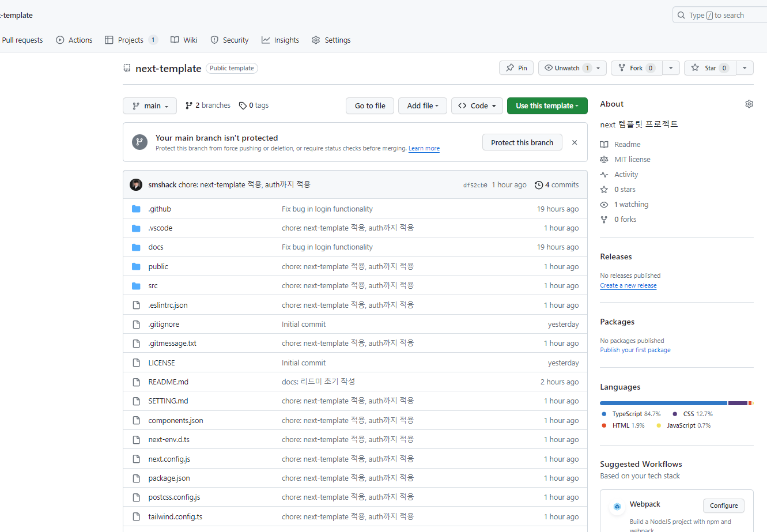
Task: Click Protect this branch button
Action: click(x=522, y=142)
